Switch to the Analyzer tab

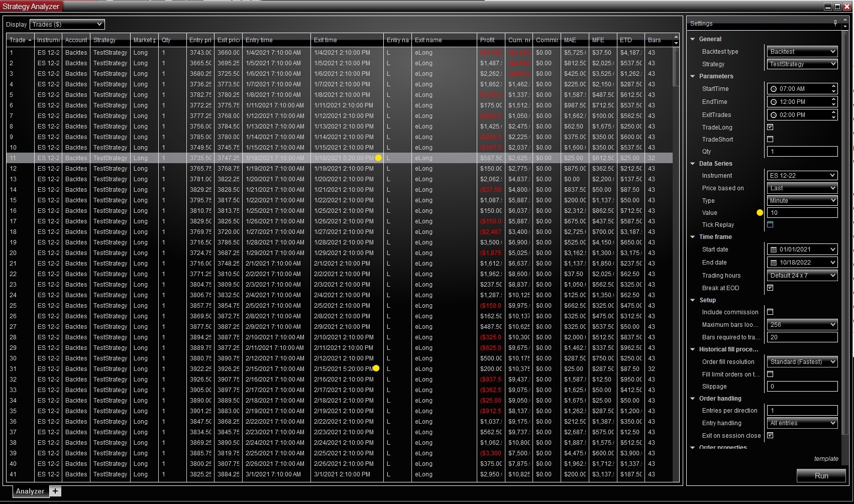[x=30, y=491]
